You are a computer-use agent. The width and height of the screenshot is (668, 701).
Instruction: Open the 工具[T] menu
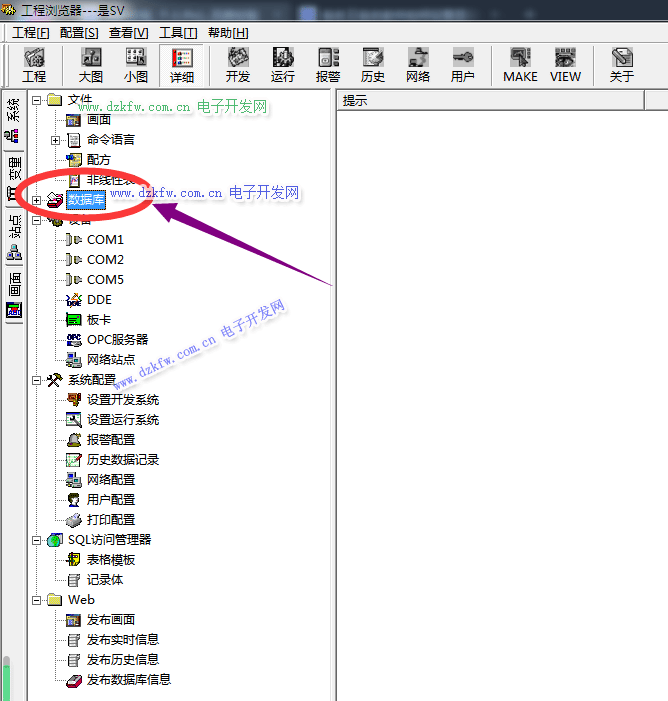click(x=178, y=33)
